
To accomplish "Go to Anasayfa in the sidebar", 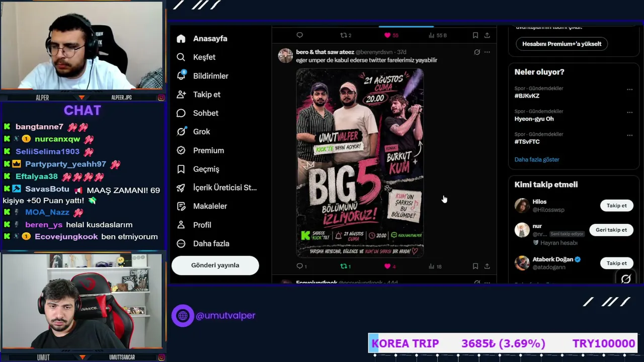I will pos(210,39).
